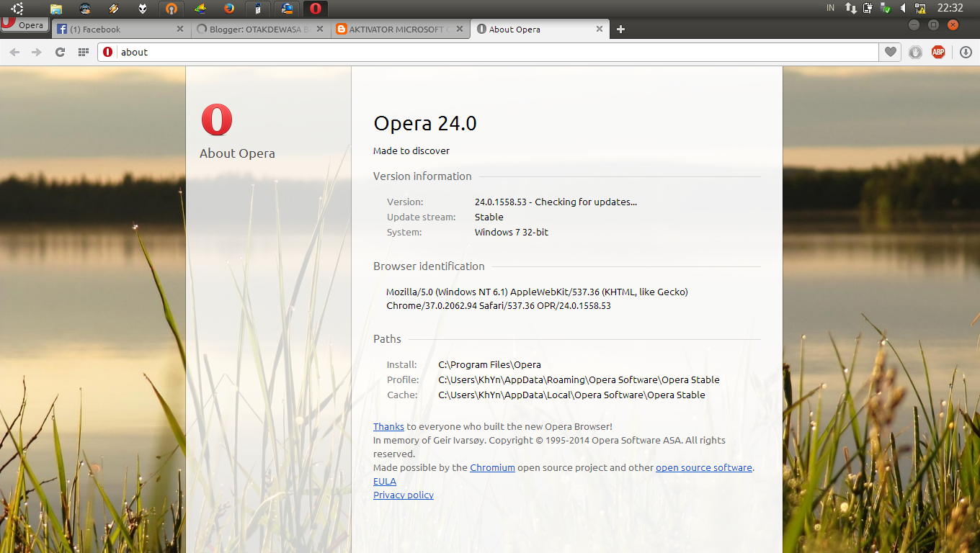Click the Opera site badge in address bar
Viewport: 980px width, 553px height.
[x=108, y=52]
